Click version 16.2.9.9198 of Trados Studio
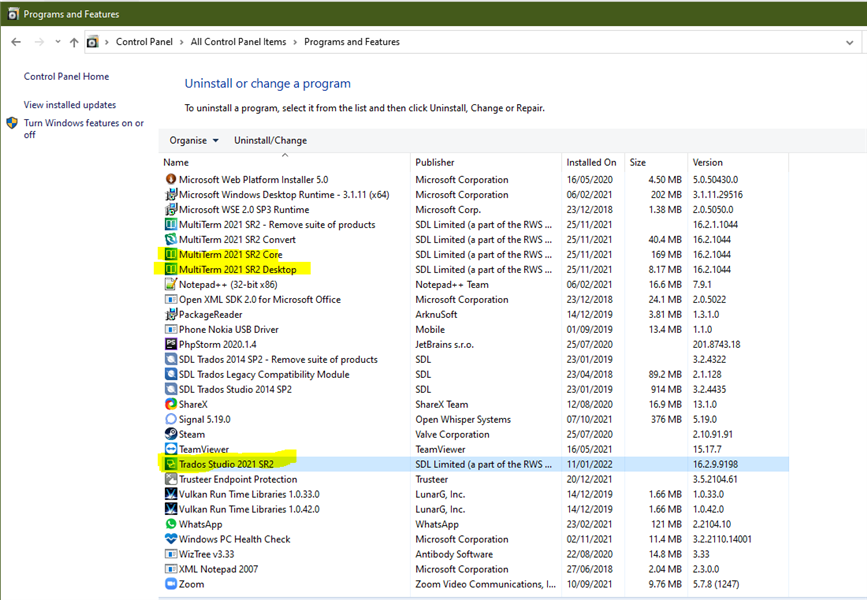This screenshot has height=600, width=867. pos(715,464)
